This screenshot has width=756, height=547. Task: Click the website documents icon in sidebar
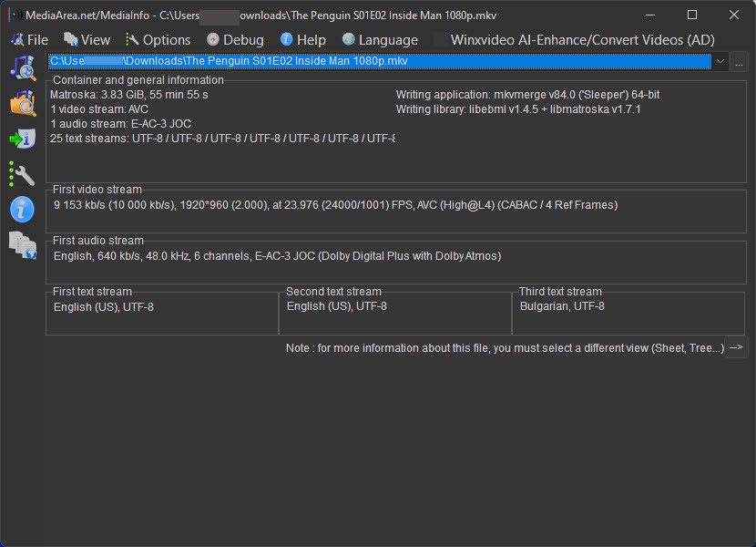coord(22,244)
